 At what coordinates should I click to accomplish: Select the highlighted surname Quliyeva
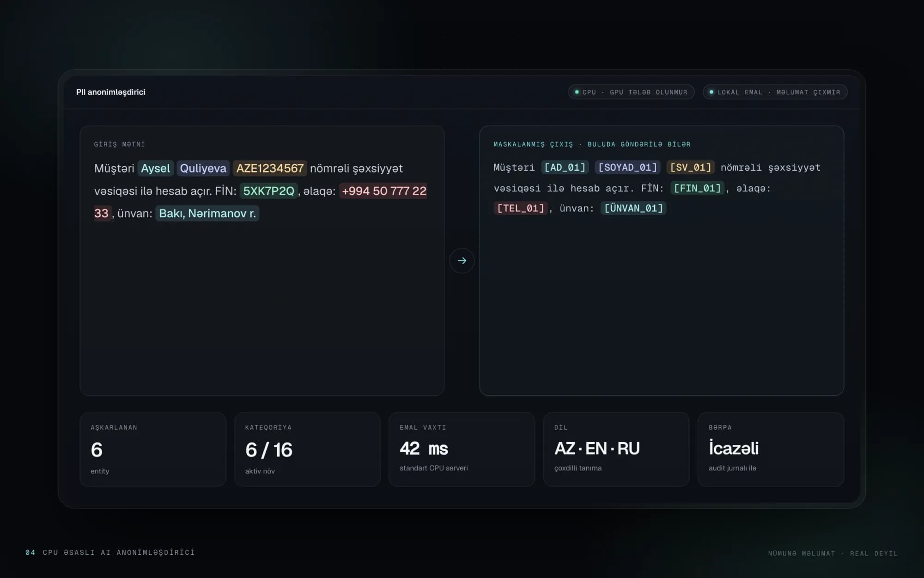(x=203, y=168)
